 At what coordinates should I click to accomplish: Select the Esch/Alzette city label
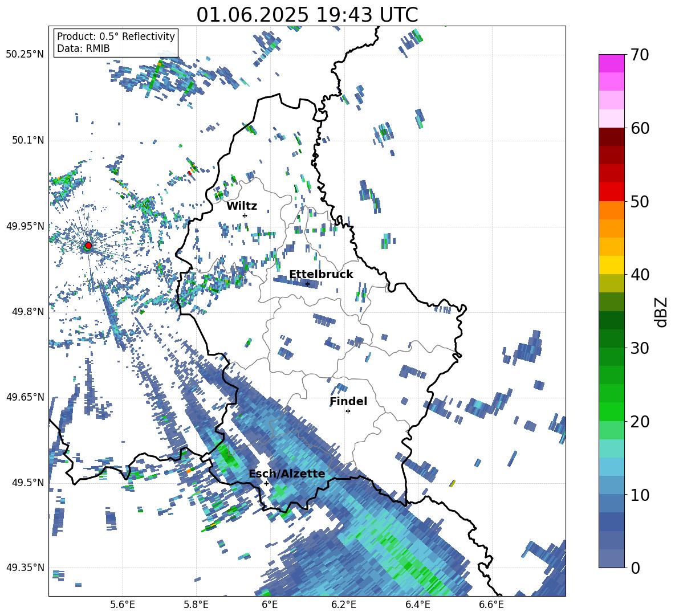pos(287,474)
